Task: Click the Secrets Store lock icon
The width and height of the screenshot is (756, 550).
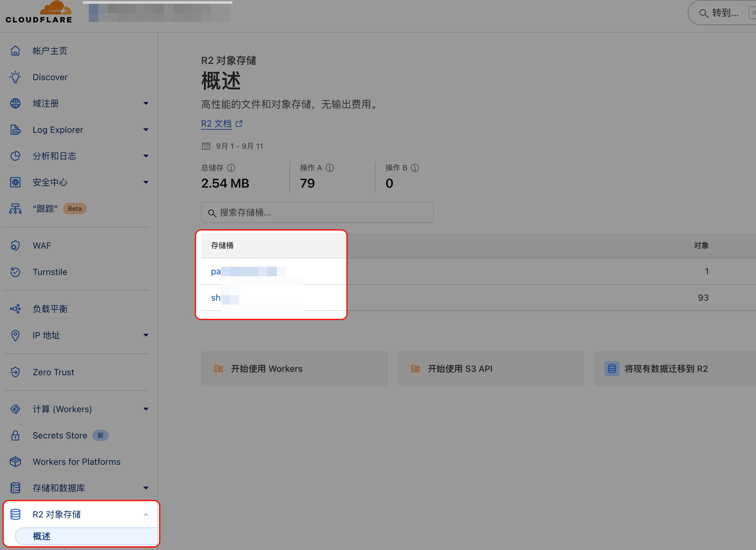Action: [x=15, y=435]
